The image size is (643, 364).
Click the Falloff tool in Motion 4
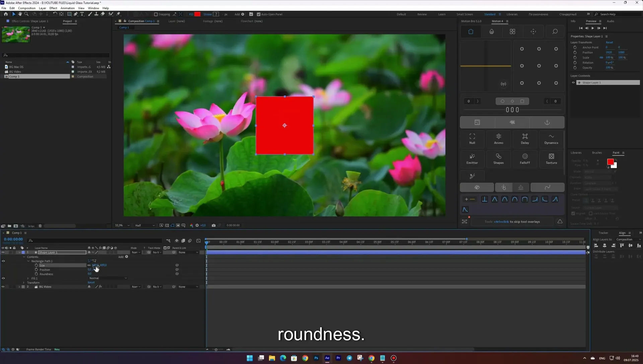(x=525, y=159)
